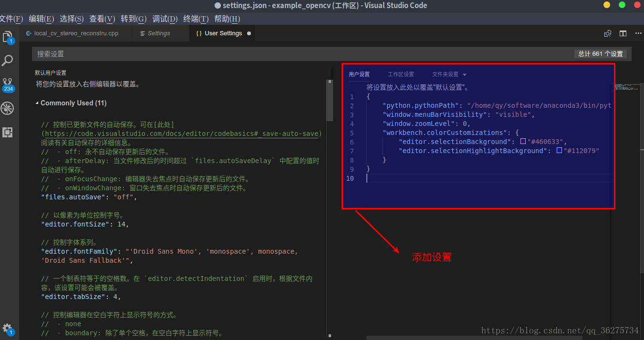Image resolution: width=644 pixels, height=340 pixels.
Task: Open the 调试(D) menu
Action: [165, 19]
